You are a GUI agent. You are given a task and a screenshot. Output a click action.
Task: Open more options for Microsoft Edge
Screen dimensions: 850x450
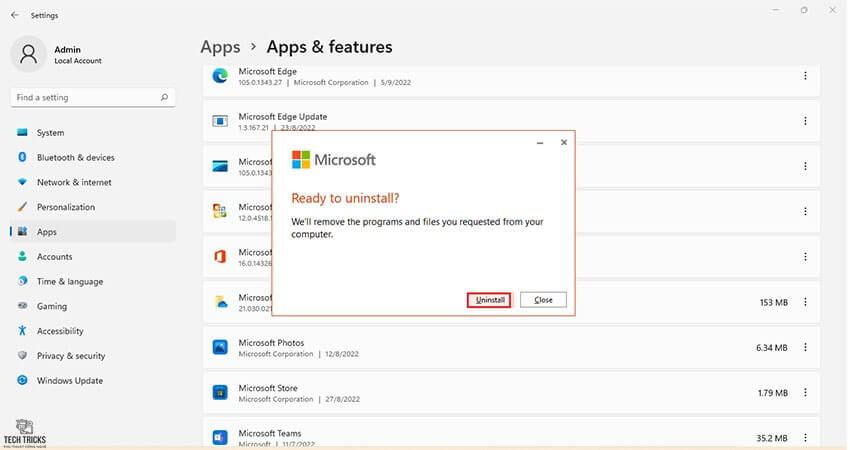[x=805, y=76]
